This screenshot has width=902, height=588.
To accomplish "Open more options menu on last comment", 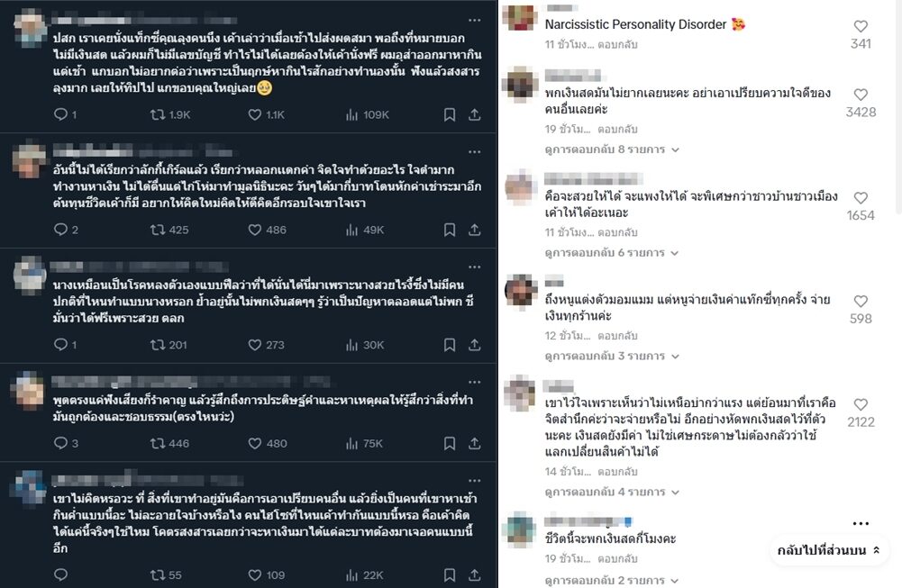I will (861, 523).
